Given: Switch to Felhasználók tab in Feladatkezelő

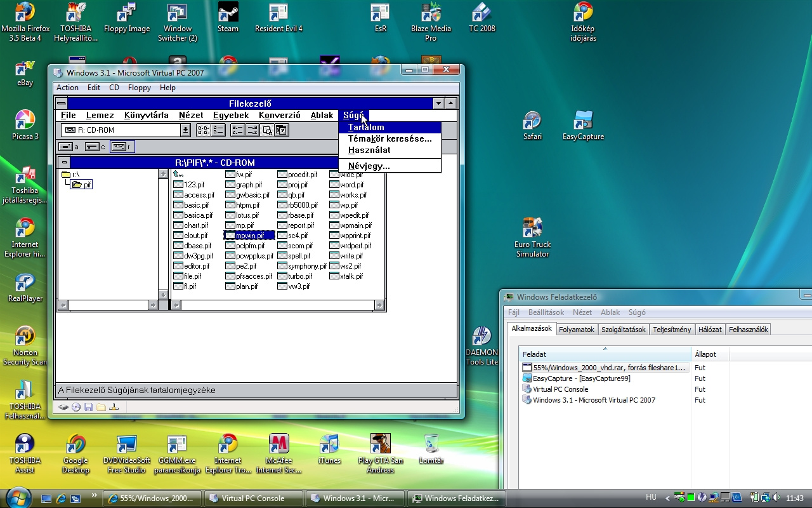Looking at the screenshot, I should point(749,330).
